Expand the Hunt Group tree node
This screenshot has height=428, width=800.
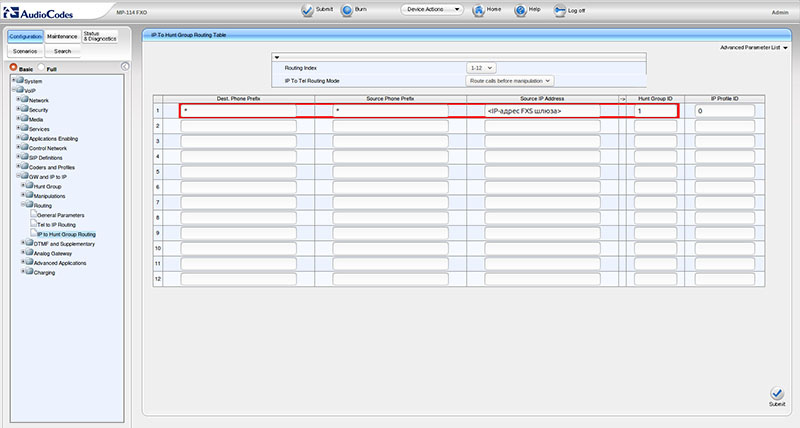click(23, 186)
